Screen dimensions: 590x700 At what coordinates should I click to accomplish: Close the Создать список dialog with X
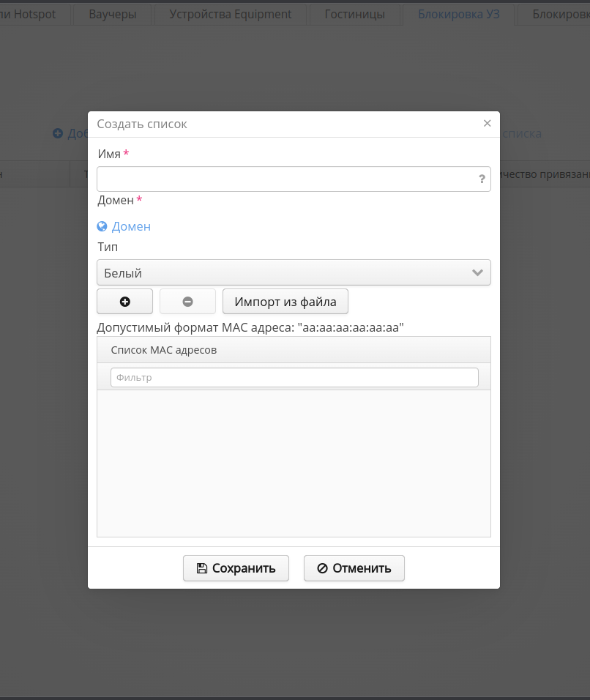tap(487, 124)
